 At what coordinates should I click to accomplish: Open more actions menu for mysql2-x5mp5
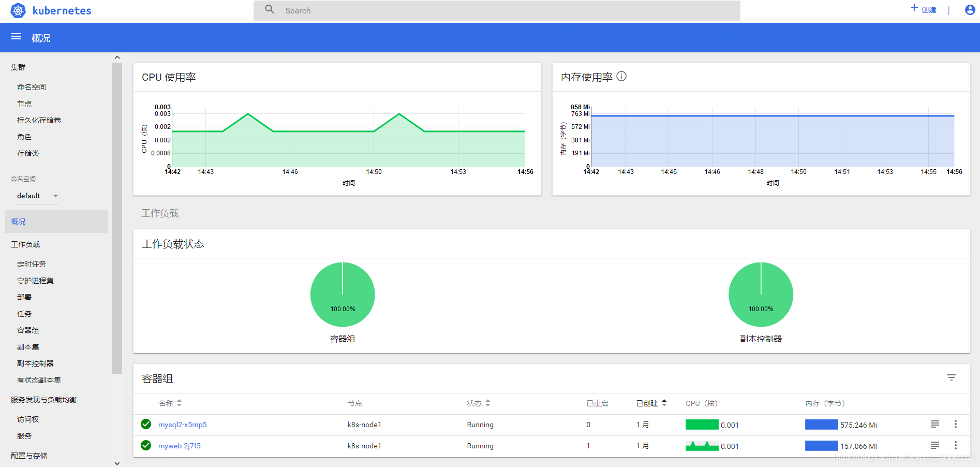click(x=956, y=424)
